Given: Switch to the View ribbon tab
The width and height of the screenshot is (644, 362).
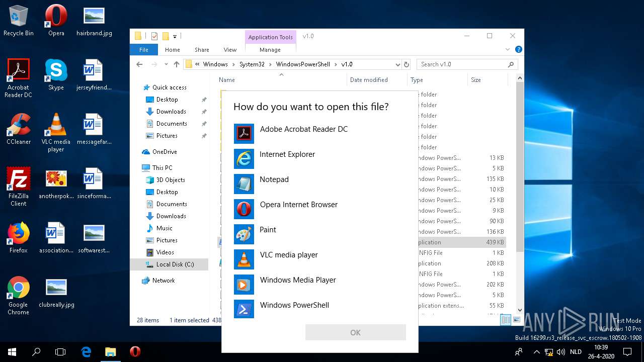Looking at the screenshot, I should coord(230,50).
